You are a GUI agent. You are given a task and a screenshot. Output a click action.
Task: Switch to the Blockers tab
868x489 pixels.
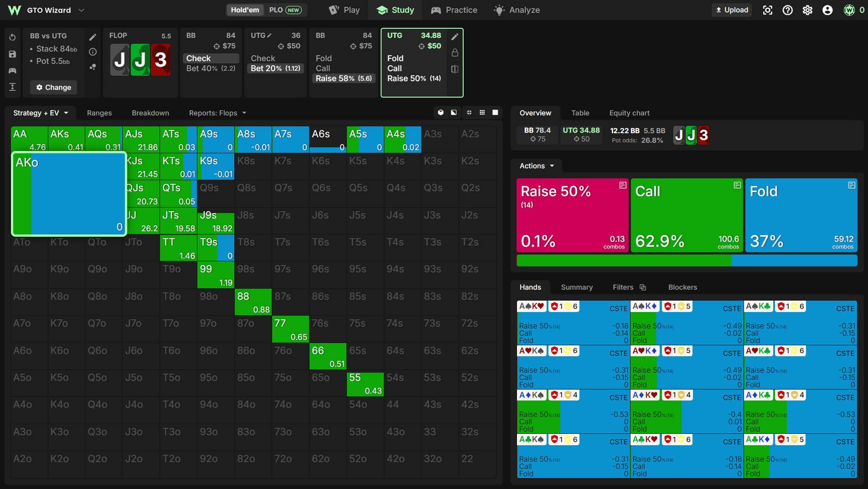(682, 287)
